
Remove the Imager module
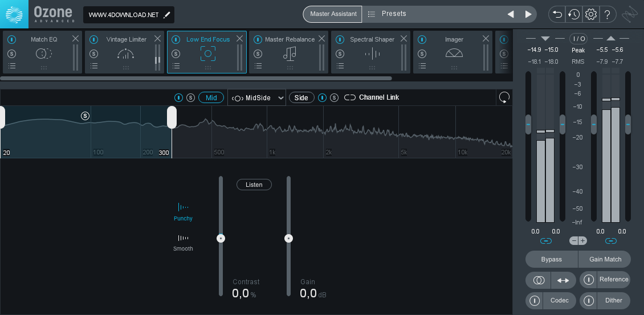pos(486,39)
